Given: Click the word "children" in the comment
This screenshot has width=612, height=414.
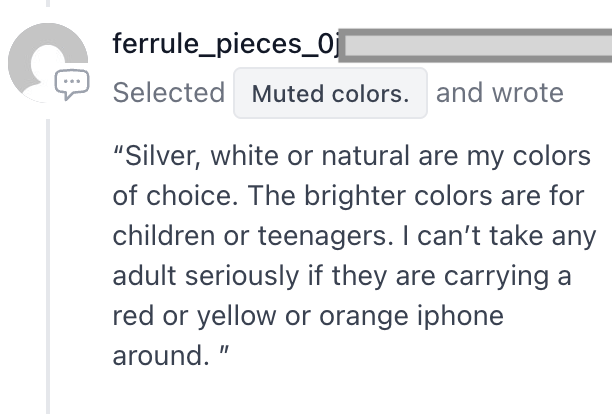Looking at the screenshot, I should coord(164,236).
